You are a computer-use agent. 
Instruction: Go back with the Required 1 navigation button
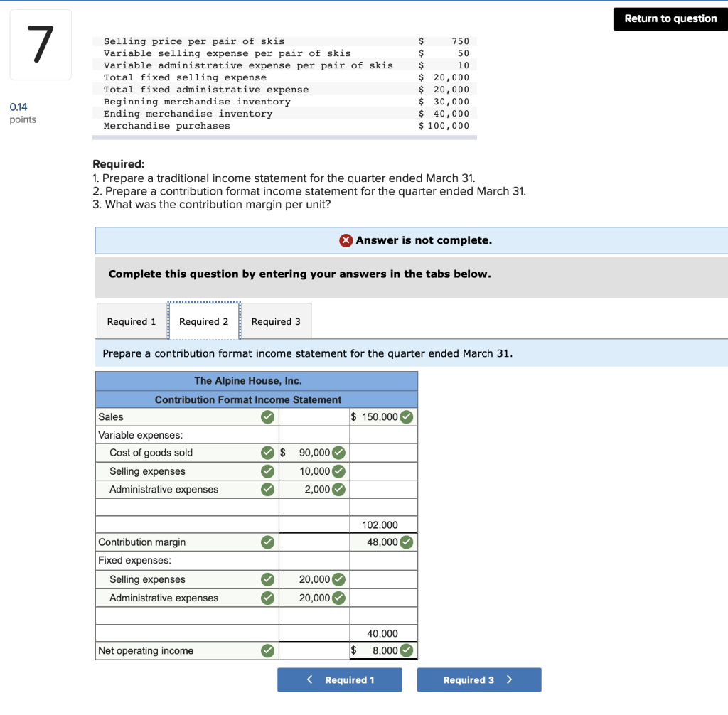coord(340,679)
